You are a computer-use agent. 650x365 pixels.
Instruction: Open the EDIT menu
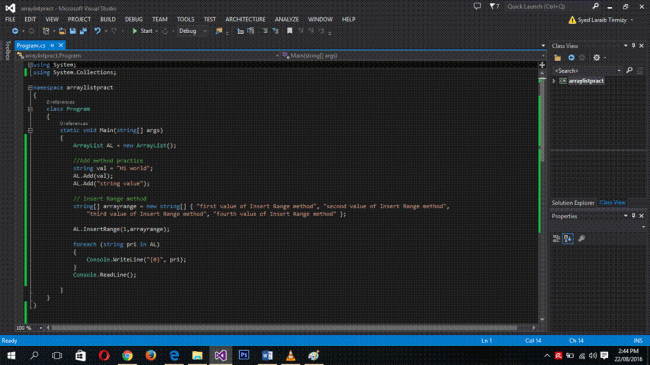[x=30, y=19]
